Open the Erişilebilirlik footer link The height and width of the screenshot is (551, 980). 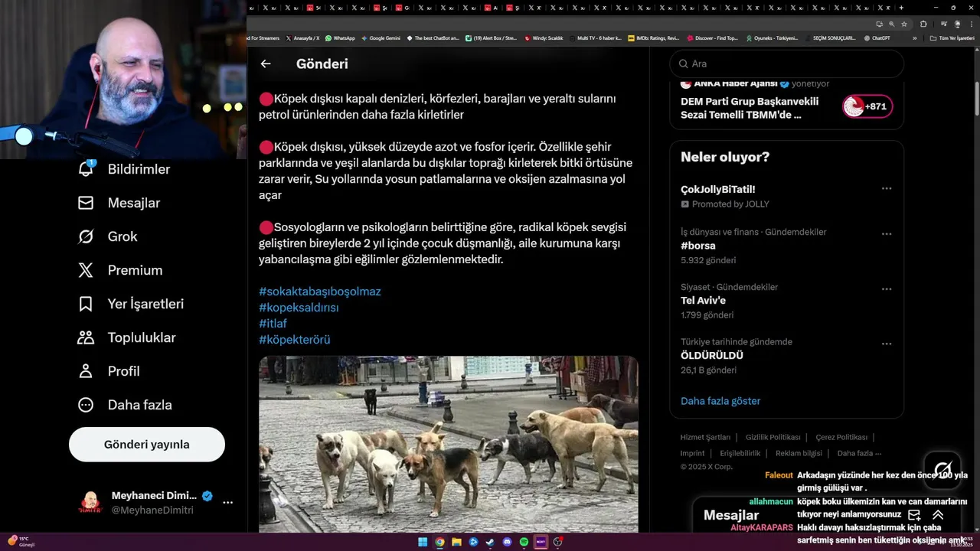tap(740, 453)
